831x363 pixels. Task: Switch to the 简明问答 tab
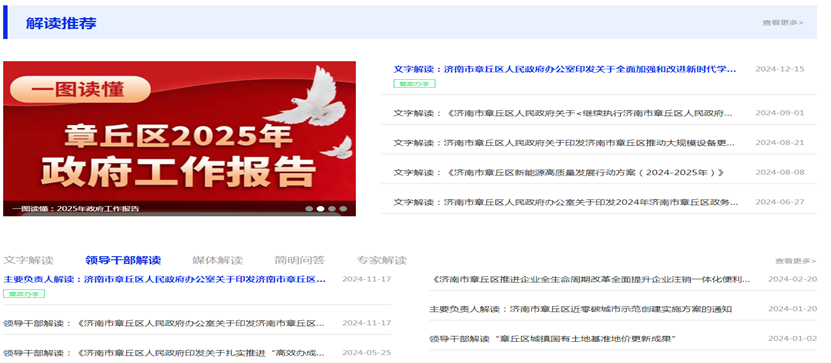tap(299, 260)
